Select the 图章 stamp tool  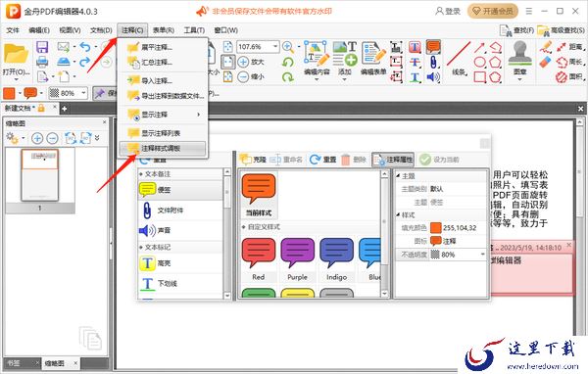519,60
